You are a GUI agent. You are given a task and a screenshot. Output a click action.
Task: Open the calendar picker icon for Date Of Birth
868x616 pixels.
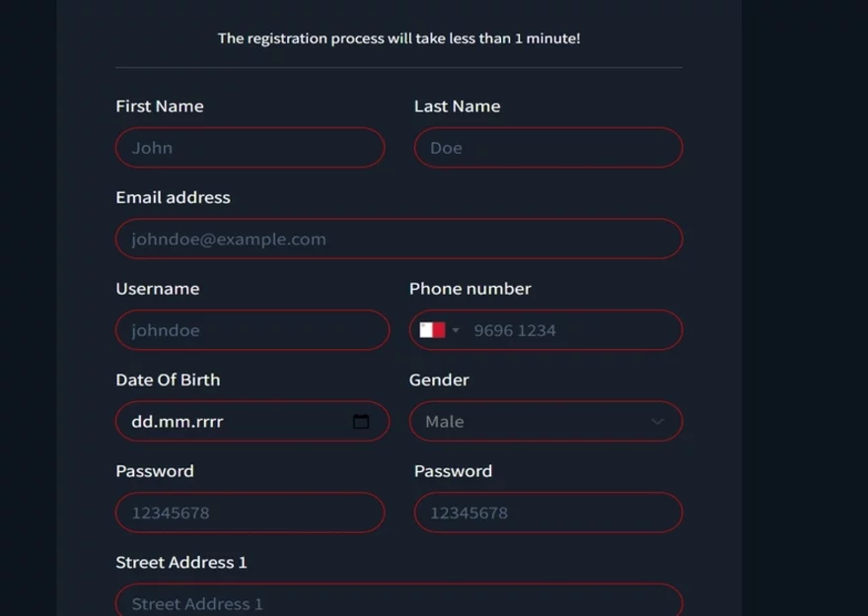(x=361, y=422)
